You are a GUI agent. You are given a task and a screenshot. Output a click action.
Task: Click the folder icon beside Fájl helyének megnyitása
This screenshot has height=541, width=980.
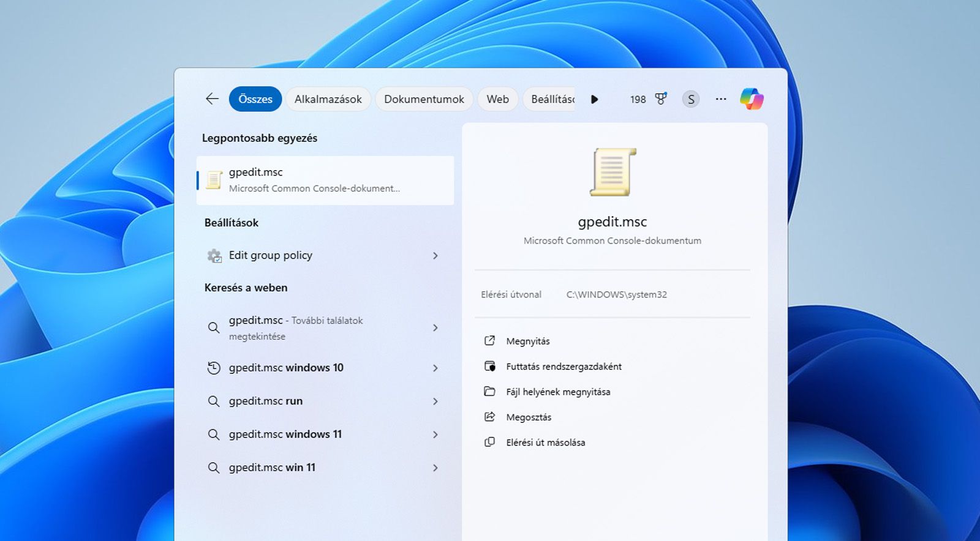489,392
